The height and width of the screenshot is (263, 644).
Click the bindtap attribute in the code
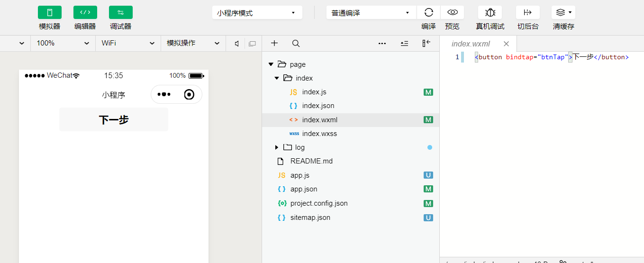point(519,57)
